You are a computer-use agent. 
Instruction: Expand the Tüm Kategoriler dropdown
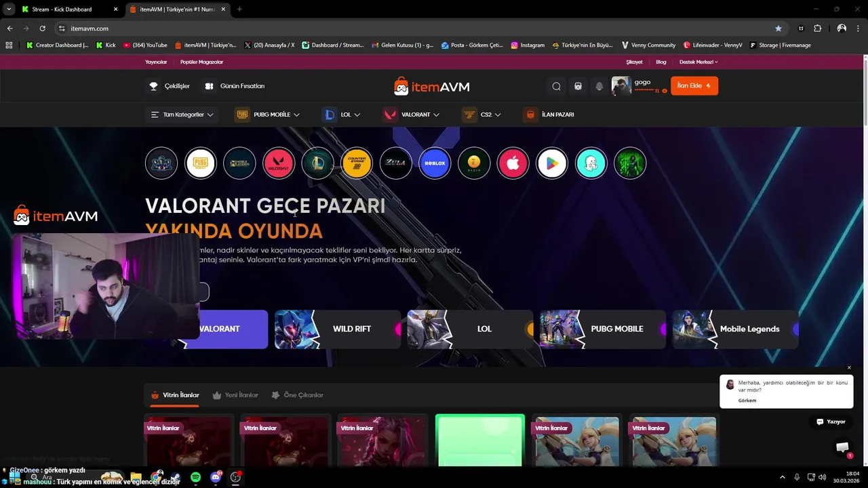pos(182,115)
